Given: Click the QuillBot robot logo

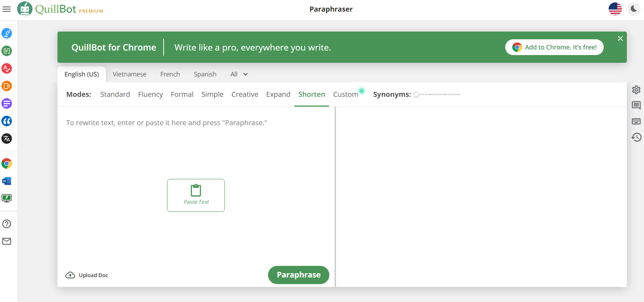Looking at the screenshot, I should point(25,9).
